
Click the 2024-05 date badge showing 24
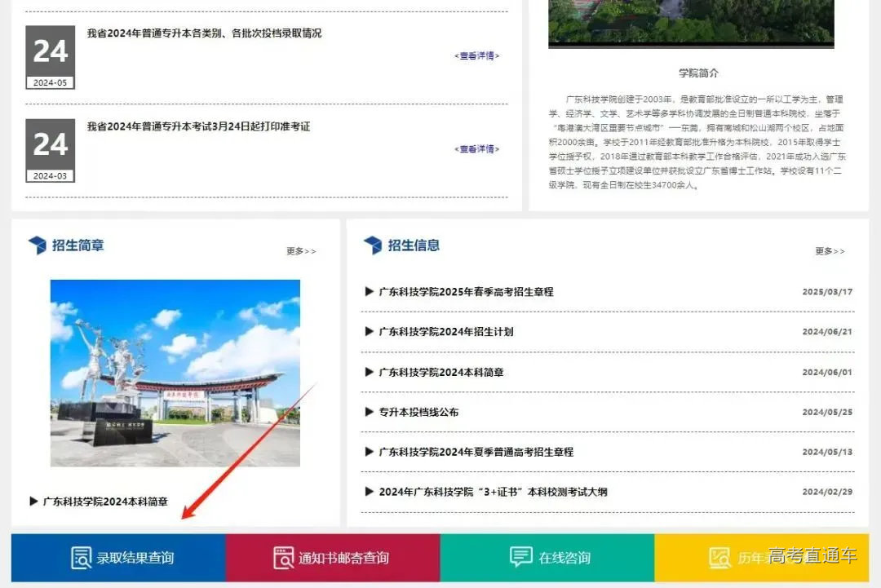(x=50, y=56)
